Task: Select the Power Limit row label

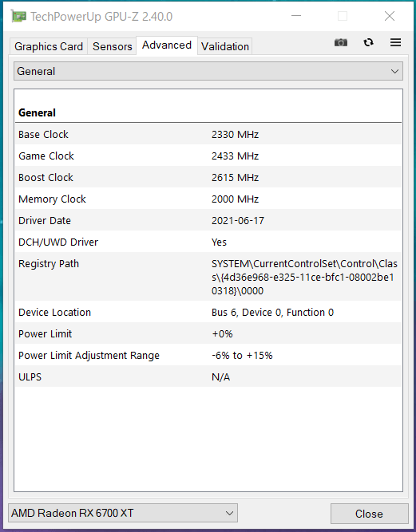Action: [x=46, y=334]
